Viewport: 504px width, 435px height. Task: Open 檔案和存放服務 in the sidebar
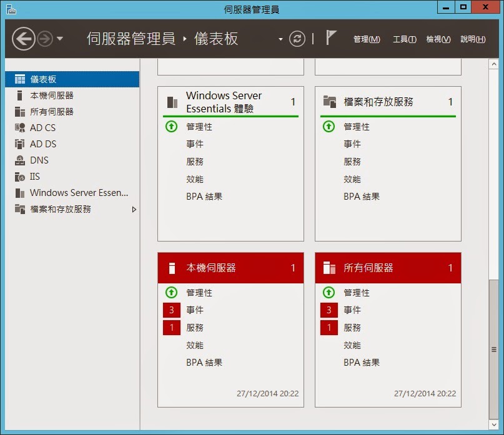tap(72, 209)
